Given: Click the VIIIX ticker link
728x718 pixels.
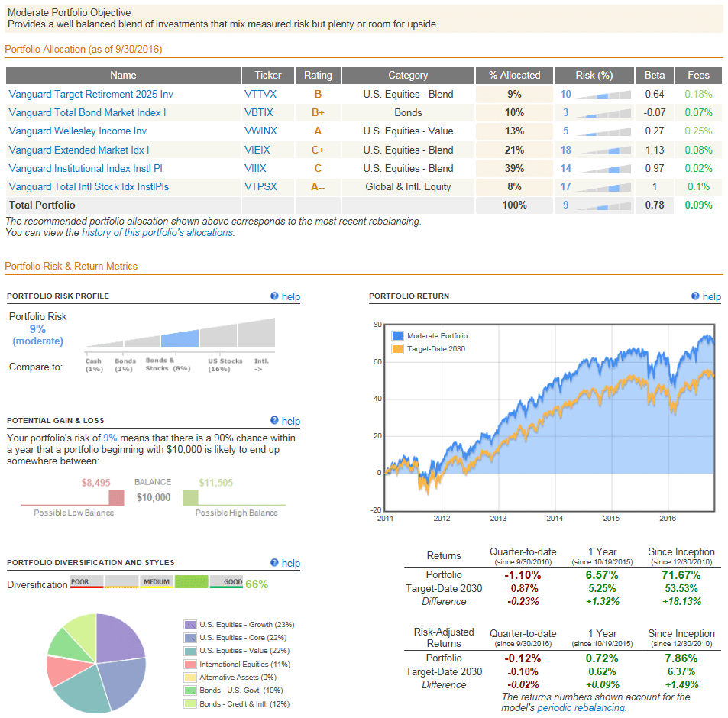Looking at the screenshot, I should [x=255, y=169].
